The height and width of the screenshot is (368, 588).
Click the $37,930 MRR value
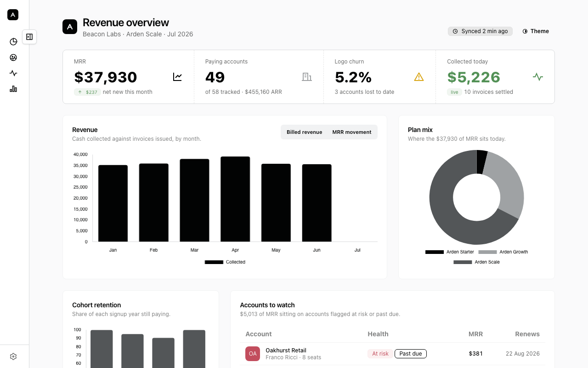point(106,77)
